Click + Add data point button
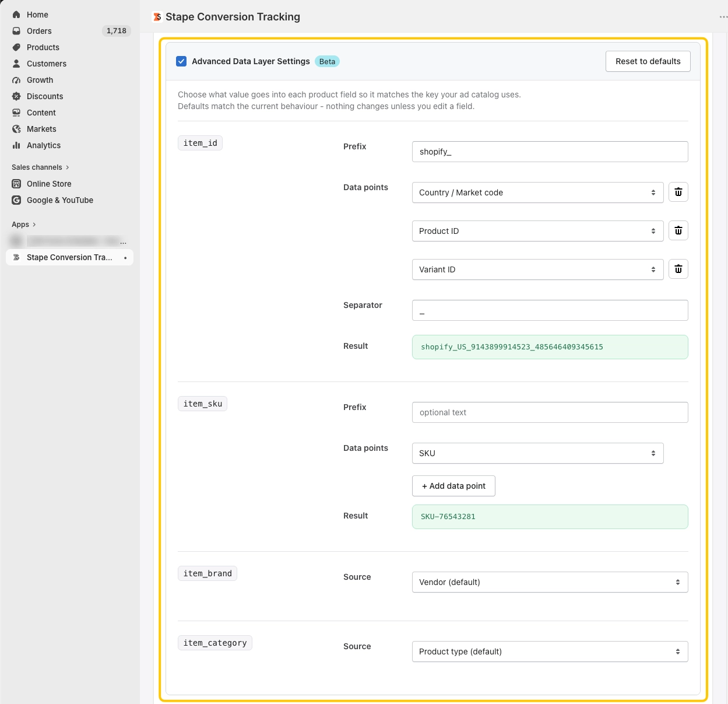The width and height of the screenshot is (728, 704). 453,486
